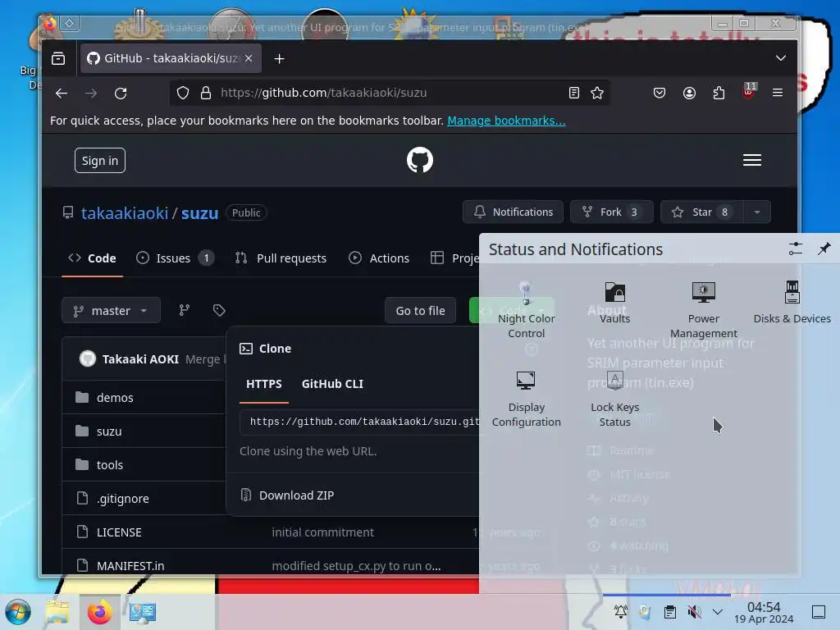Expand the star lists dropdown arrow
840x630 pixels.
pyautogui.click(x=757, y=212)
